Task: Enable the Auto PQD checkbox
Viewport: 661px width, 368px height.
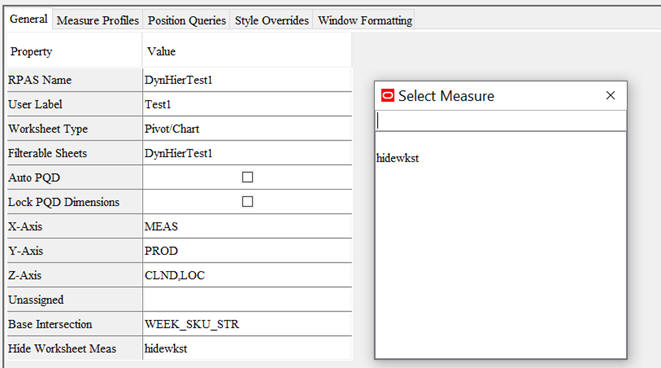Action: tap(247, 177)
